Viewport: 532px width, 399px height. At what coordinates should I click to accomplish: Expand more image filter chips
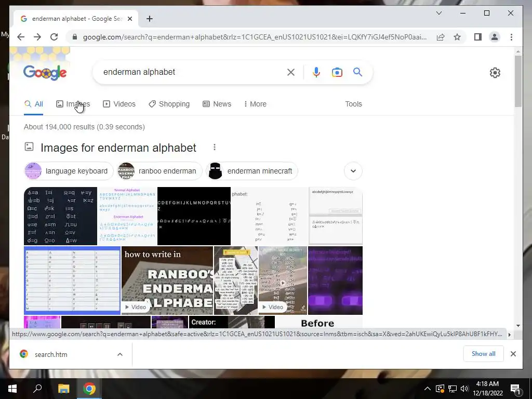pyautogui.click(x=353, y=171)
